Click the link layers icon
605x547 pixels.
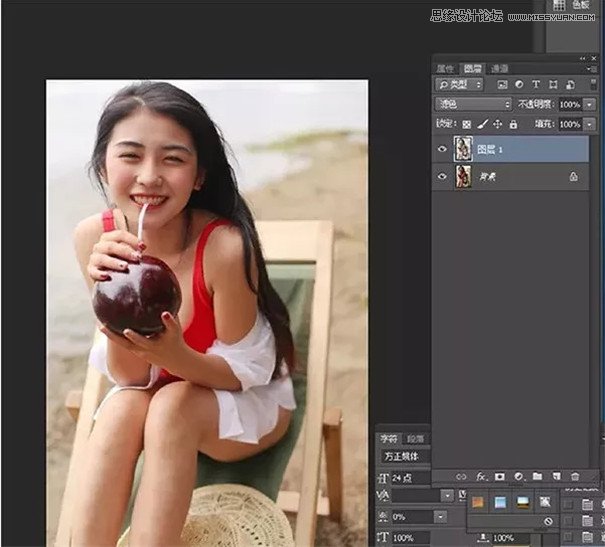click(x=461, y=477)
